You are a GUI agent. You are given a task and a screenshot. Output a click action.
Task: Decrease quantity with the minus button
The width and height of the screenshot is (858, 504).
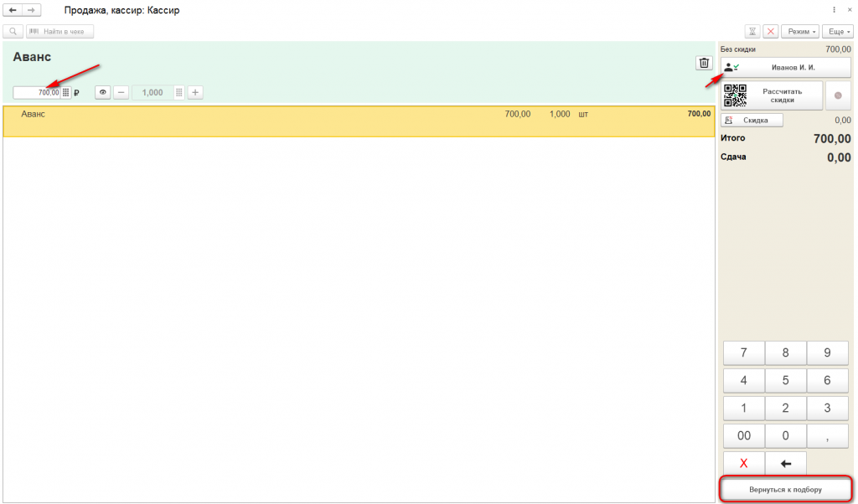[121, 93]
